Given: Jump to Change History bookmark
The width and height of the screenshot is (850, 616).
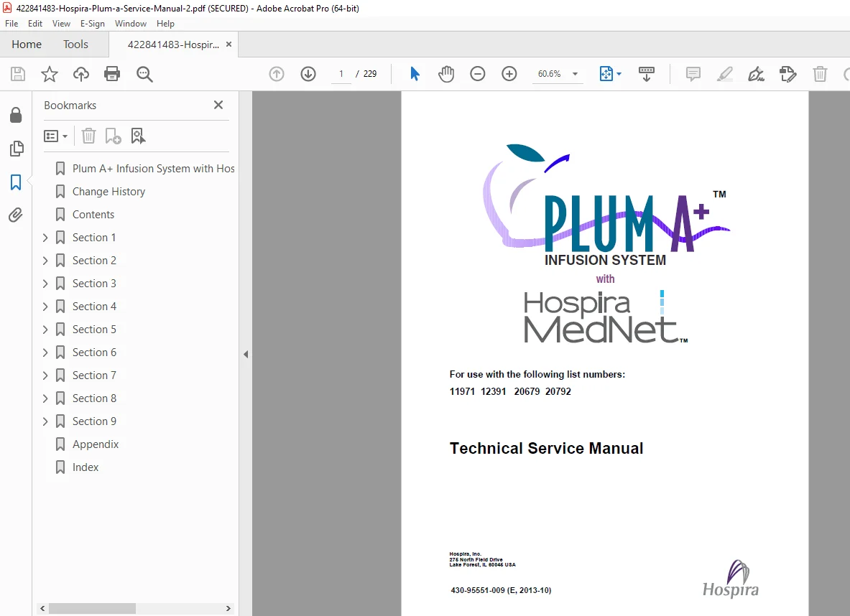Looking at the screenshot, I should pyautogui.click(x=108, y=192).
